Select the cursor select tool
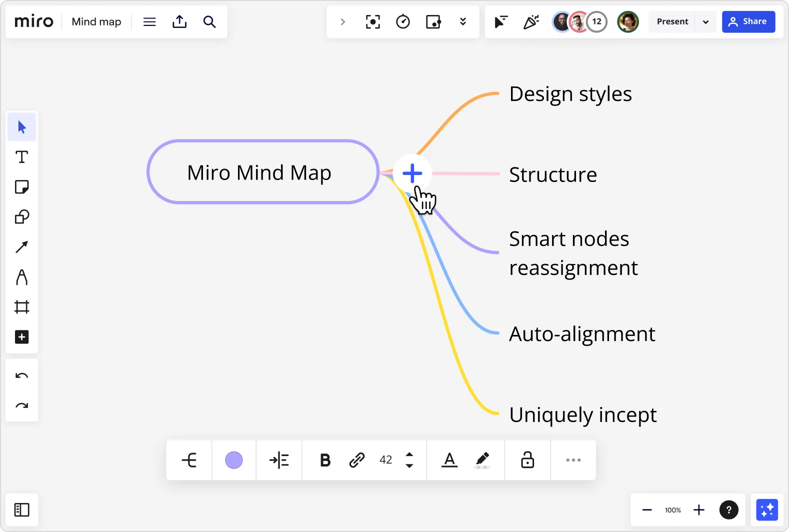Image resolution: width=789 pixels, height=532 pixels. pyautogui.click(x=22, y=127)
